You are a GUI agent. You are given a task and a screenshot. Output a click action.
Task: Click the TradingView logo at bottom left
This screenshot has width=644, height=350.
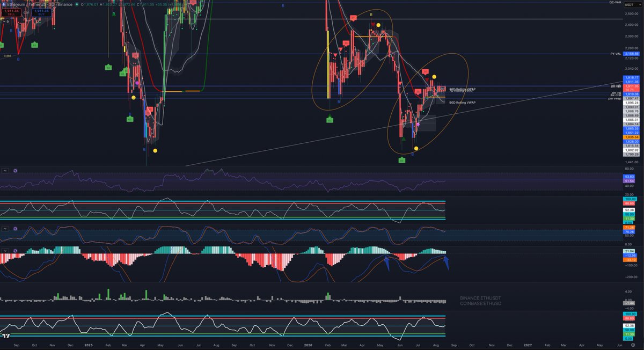(6, 336)
